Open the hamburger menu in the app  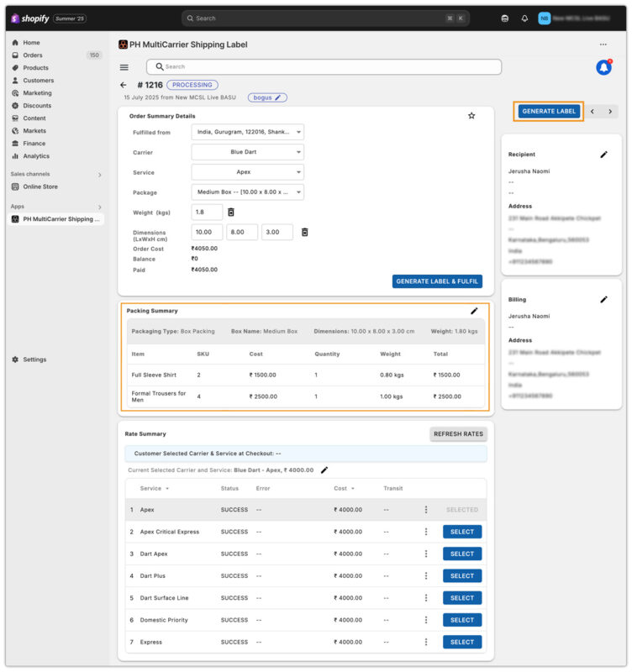(124, 67)
